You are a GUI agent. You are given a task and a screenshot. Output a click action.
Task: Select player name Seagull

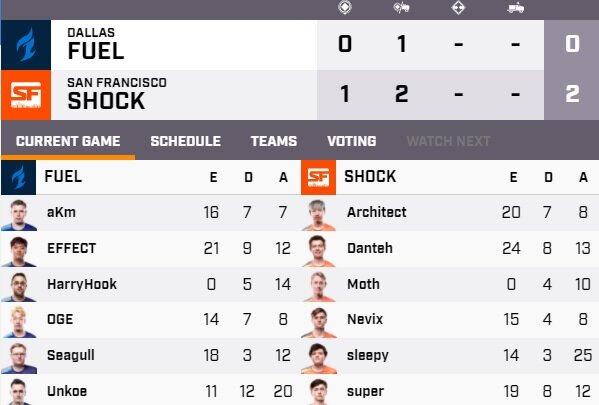pos(71,355)
